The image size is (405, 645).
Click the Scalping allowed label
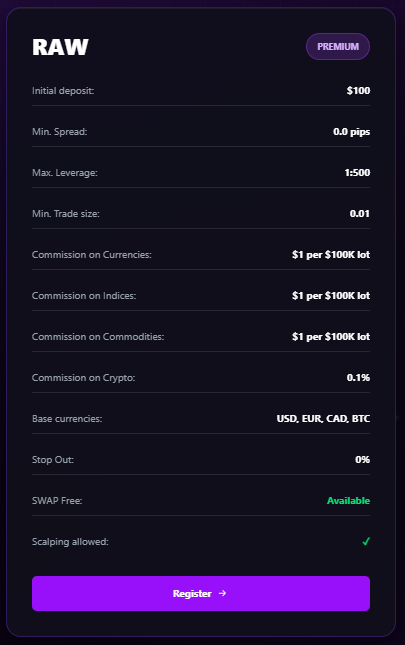tap(70, 542)
